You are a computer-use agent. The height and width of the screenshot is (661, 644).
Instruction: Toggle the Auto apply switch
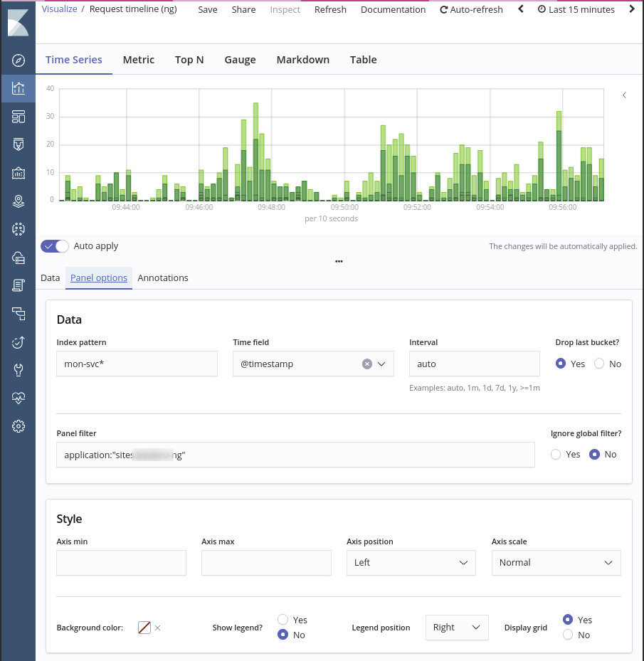tap(55, 246)
